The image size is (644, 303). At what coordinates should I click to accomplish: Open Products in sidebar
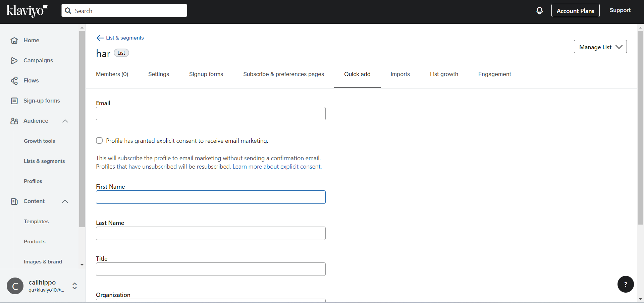pyautogui.click(x=35, y=242)
